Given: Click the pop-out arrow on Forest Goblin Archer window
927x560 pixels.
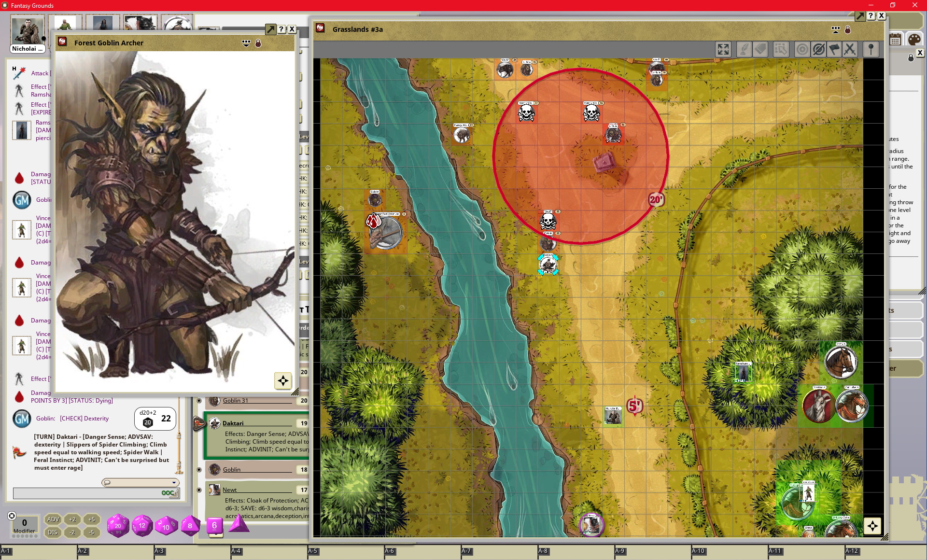Looking at the screenshot, I should coord(271,29).
